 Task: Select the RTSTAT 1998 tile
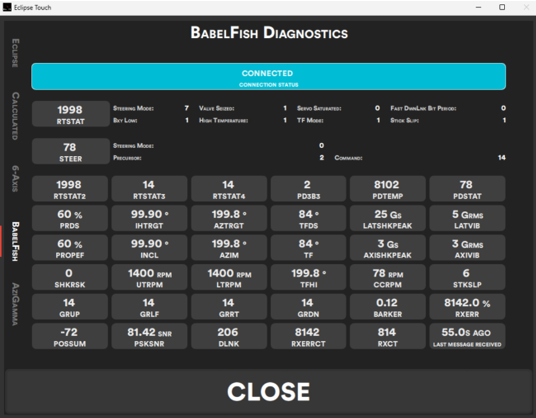click(70, 114)
